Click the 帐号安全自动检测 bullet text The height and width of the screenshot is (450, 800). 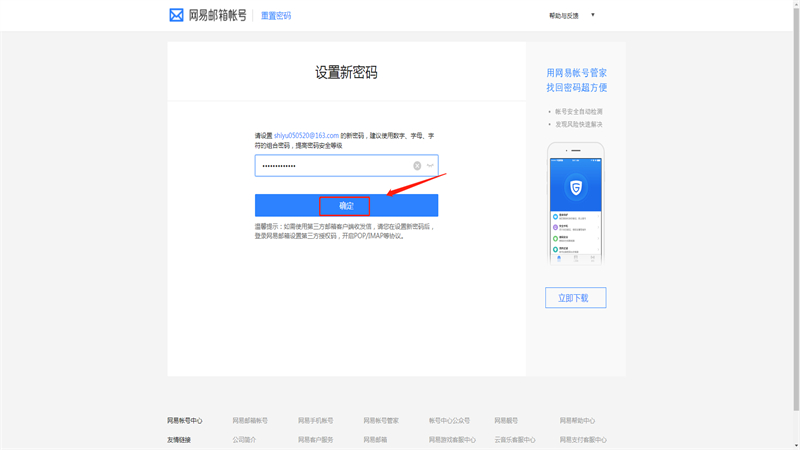(x=579, y=112)
